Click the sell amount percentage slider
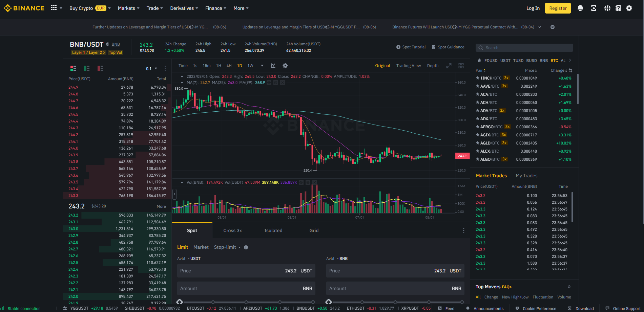This screenshot has height=312, width=644. [395, 302]
